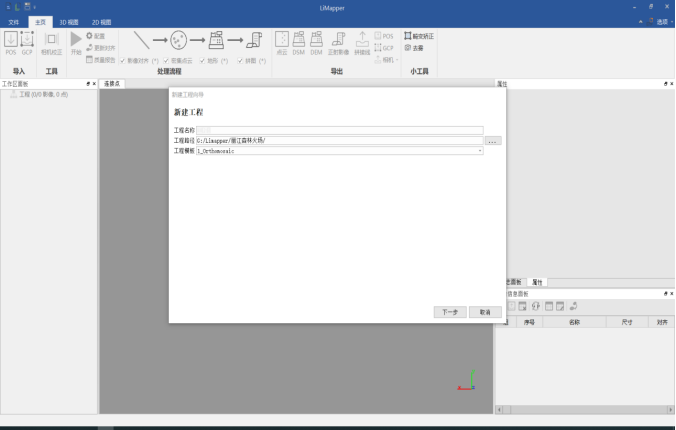Click the DEM export icon
Viewport: 676px width, 430px height.
(x=316, y=41)
